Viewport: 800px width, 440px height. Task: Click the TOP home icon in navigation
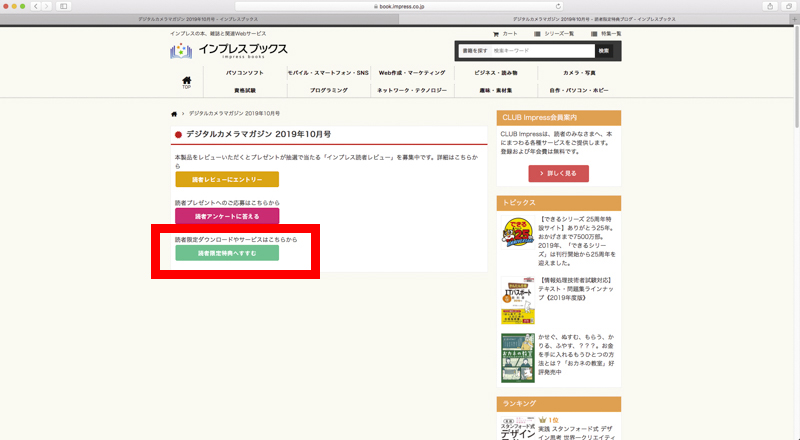pos(187,82)
